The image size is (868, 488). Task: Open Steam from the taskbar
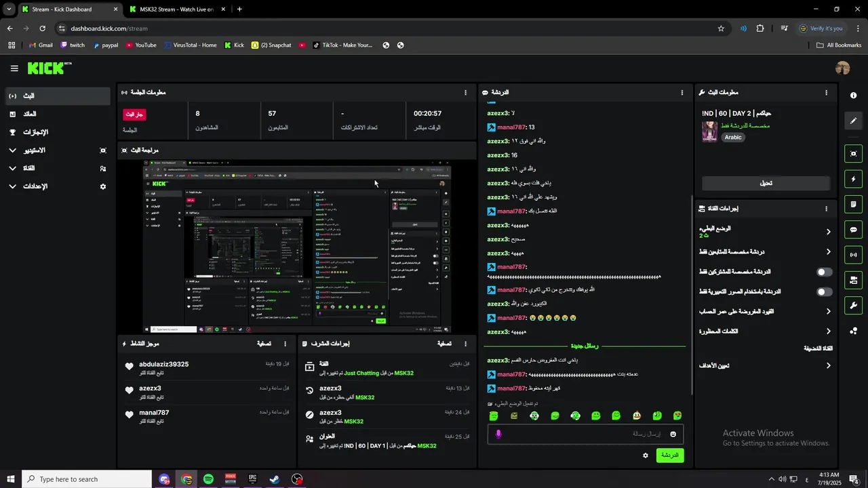pos(275,479)
